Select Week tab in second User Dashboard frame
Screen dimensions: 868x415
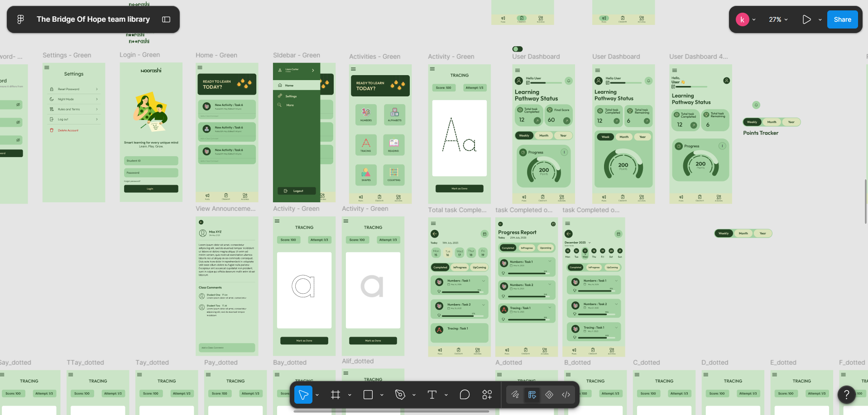click(x=605, y=137)
